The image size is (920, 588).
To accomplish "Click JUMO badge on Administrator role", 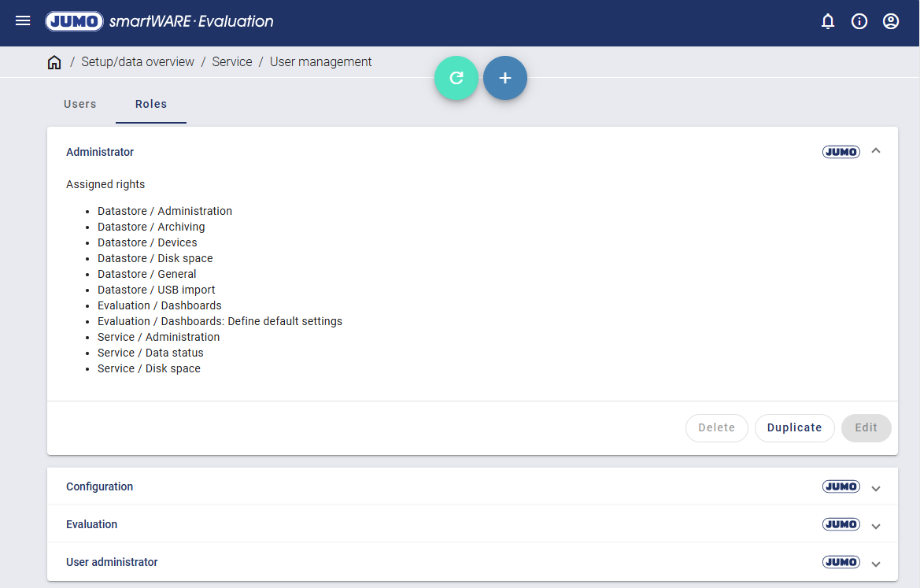I will pyautogui.click(x=841, y=152).
